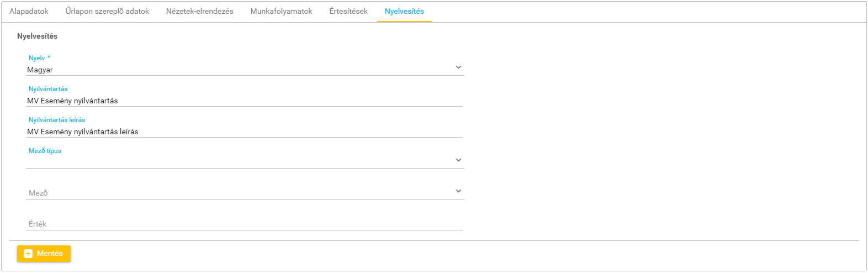Expand the Mező dropdown chevron
Viewport: 868px width, 273px height.
point(458,191)
